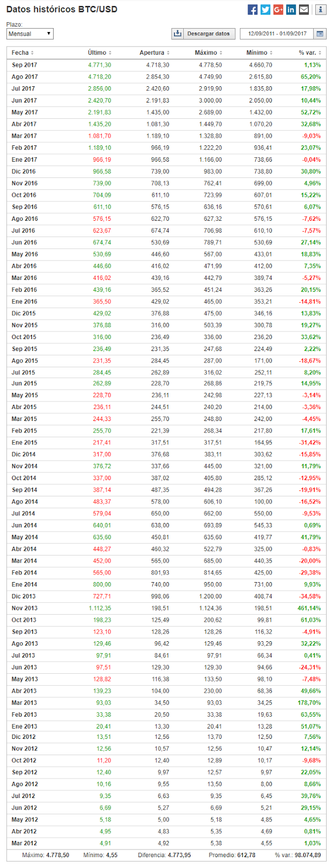
Task: Open the calendar picker icon
Action: pyautogui.click(x=320, y=33)
